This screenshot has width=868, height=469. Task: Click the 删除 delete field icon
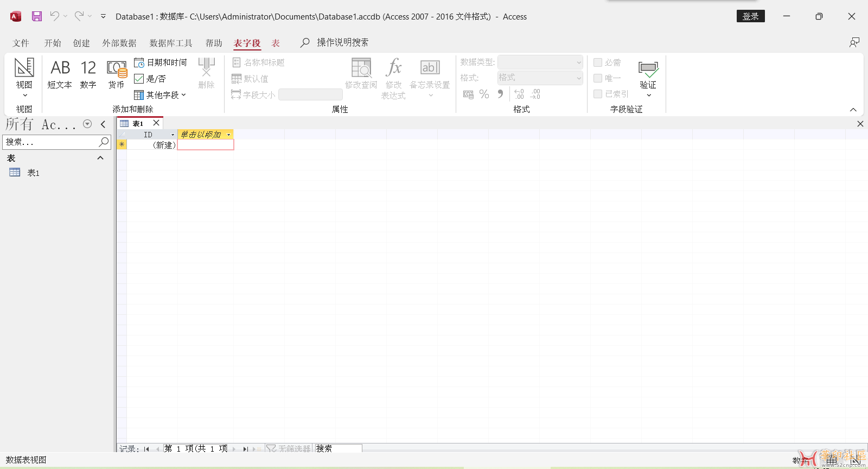[x=206, y=73]
